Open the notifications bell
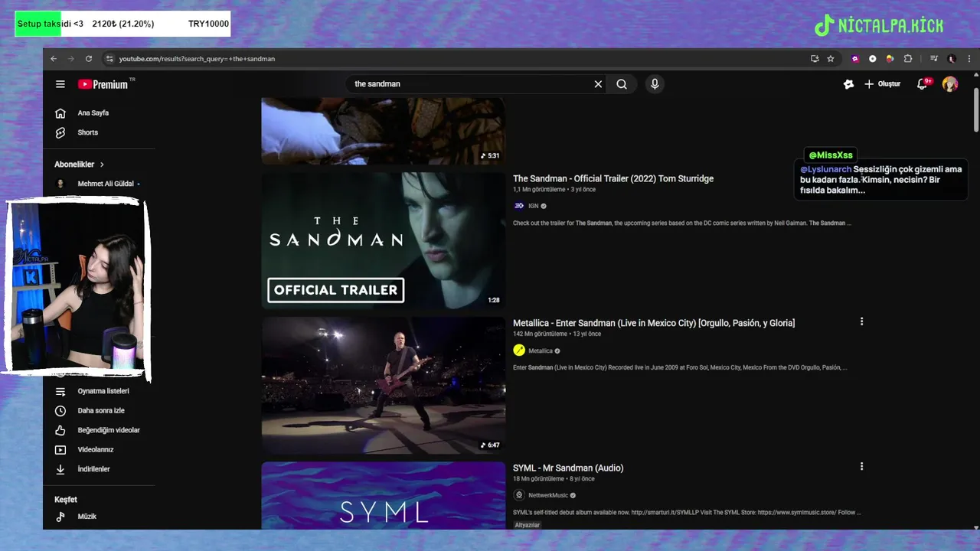 pyautogui.click(x=923, y=84)
